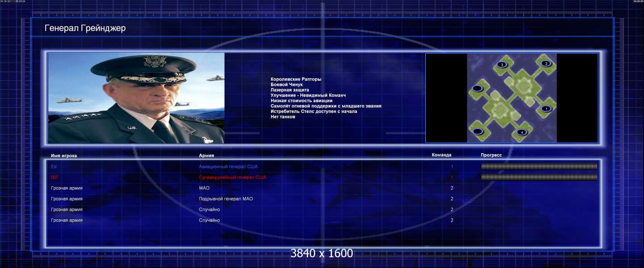Viewport: 644px width, 268px height.
Task: Click the loading progress bar for player 007
Action: 539,177
